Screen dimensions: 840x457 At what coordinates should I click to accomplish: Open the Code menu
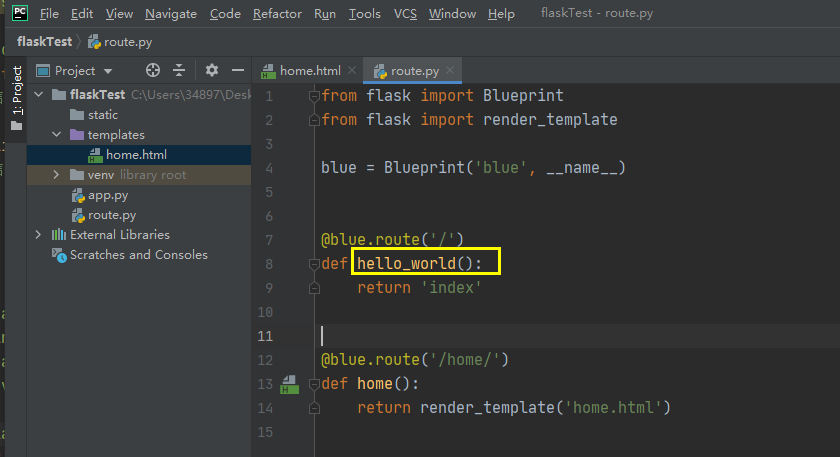pos(225,14)
